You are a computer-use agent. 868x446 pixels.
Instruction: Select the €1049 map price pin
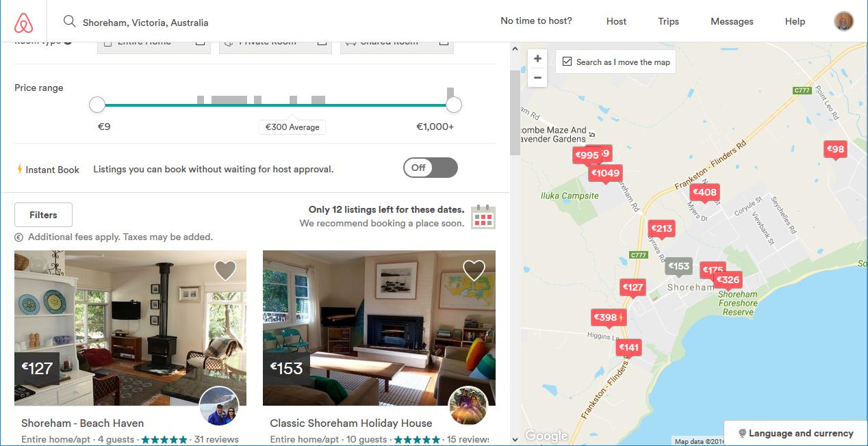(x=605, y=173)
